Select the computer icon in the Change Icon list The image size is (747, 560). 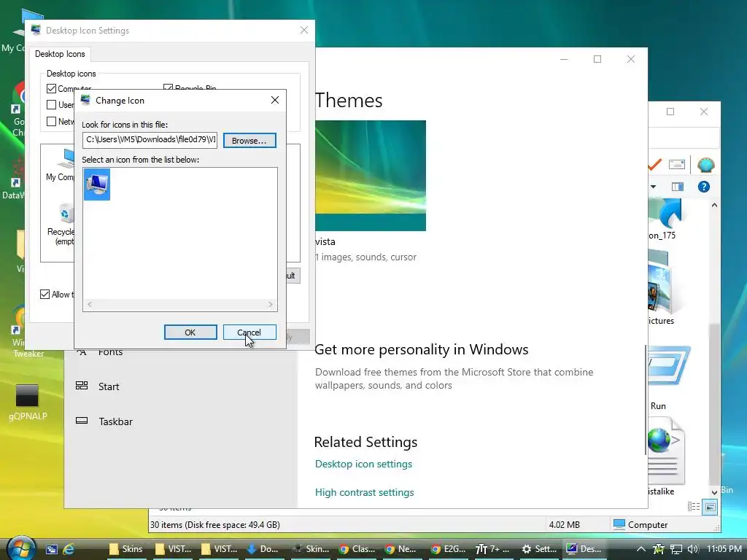[97, 184]
